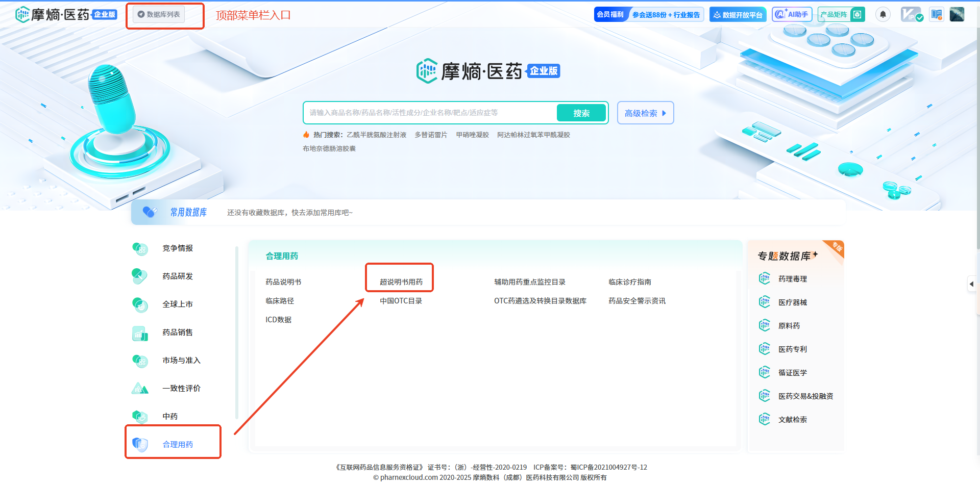Select 市场与准入 category icon
The image size is (980, 486).
coord(140,361)
